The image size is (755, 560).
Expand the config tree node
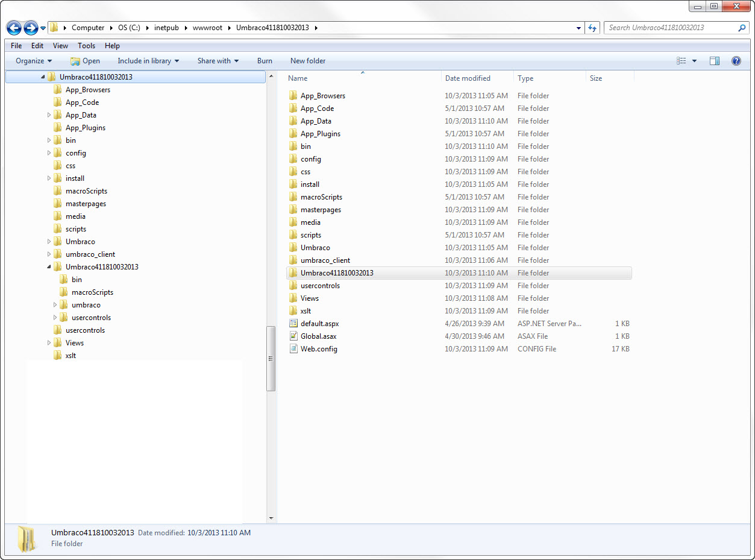[x=49, y=153]
